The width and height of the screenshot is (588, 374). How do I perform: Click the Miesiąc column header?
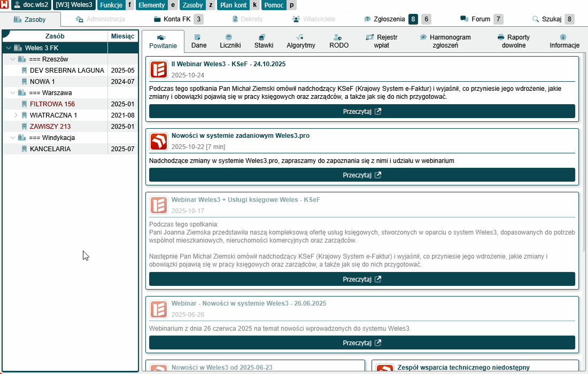(122, 36)
